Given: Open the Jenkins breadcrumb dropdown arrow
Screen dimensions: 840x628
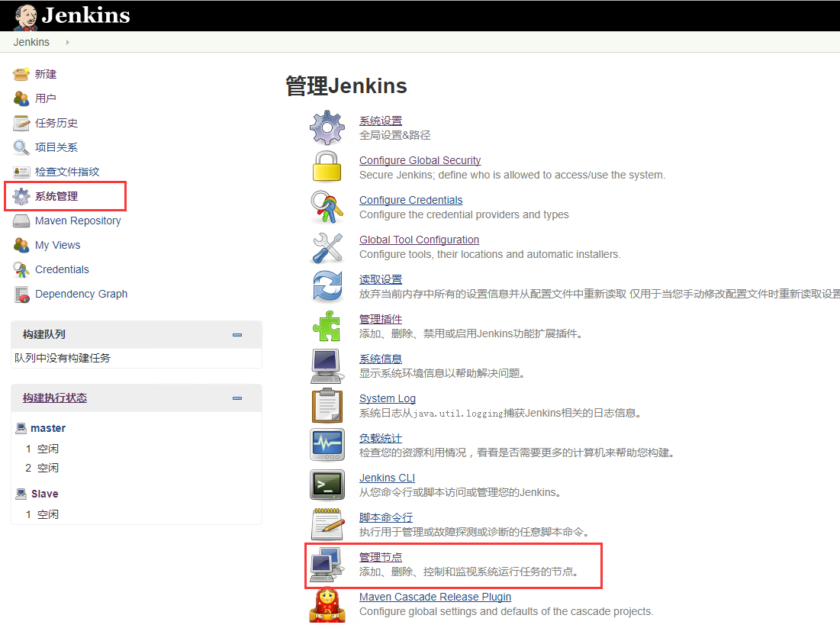Looking at the screenshot, I should pos(67,42).
